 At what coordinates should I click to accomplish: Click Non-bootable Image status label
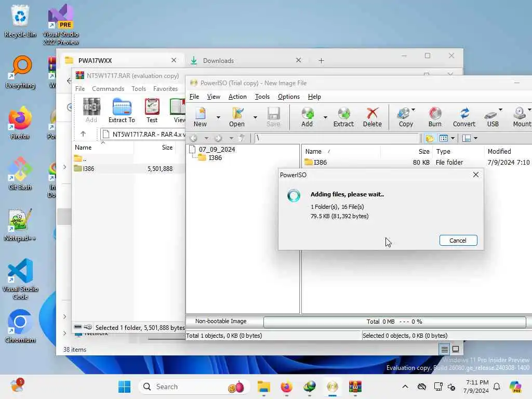(221, 321)
